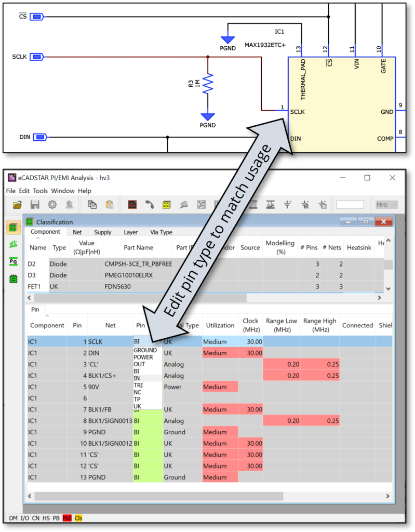Click the red Mdl status indicator

coord(67,518)
